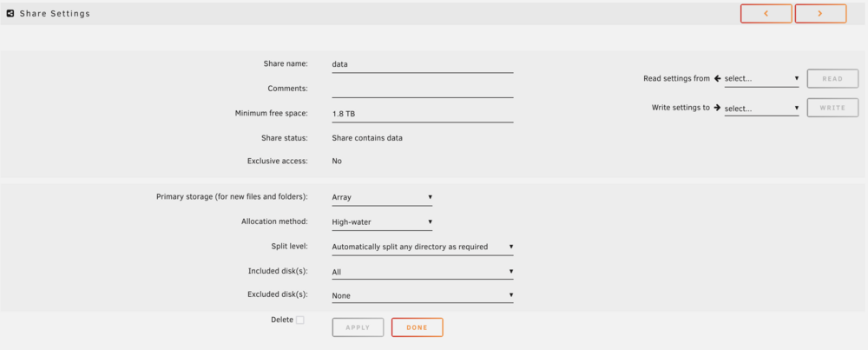Click the WRITE button
This screenshot has width=868, height=350.
click(x=832, y=108)
